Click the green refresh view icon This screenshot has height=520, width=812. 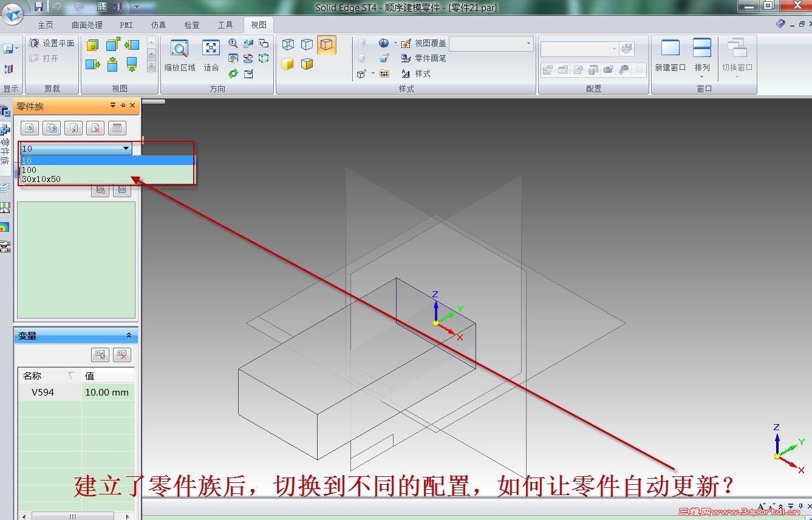(x=233, y=73)
